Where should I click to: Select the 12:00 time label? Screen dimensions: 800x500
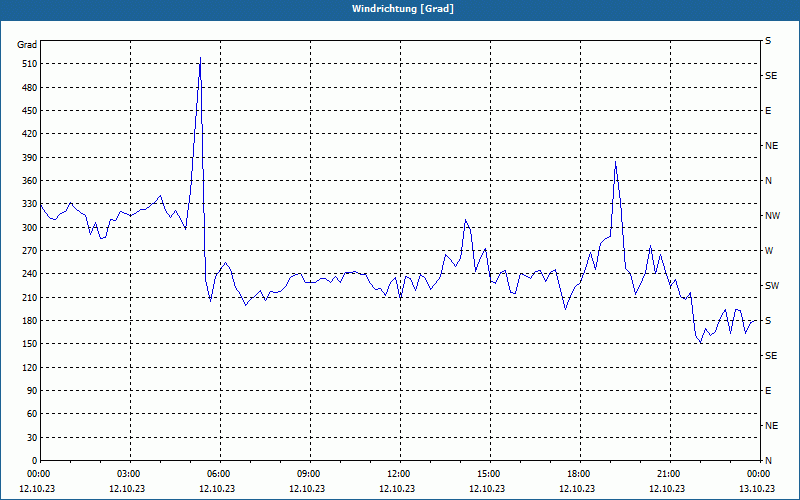(x=399, y=474)
